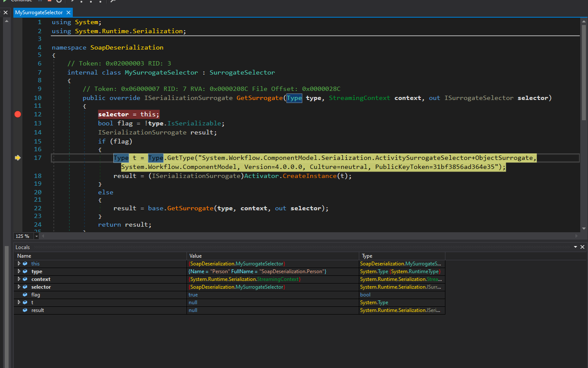Click the Activator class reference on line 18
Image resolution: width=588 pixels, height=368 pixels.
(261, 176)
